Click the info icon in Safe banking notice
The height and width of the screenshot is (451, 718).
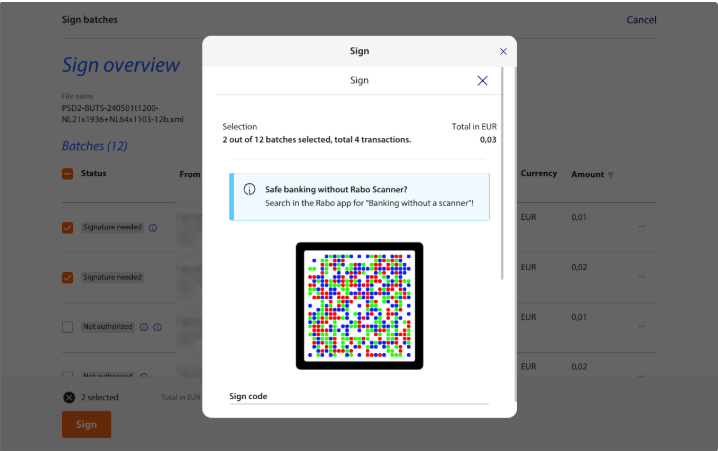tap(250, 189)
